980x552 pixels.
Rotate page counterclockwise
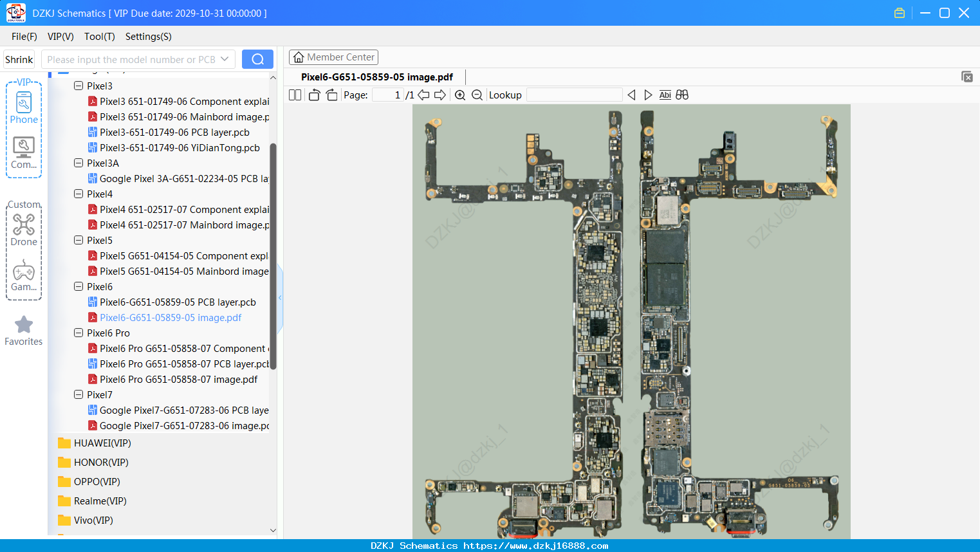pos(314,95)
